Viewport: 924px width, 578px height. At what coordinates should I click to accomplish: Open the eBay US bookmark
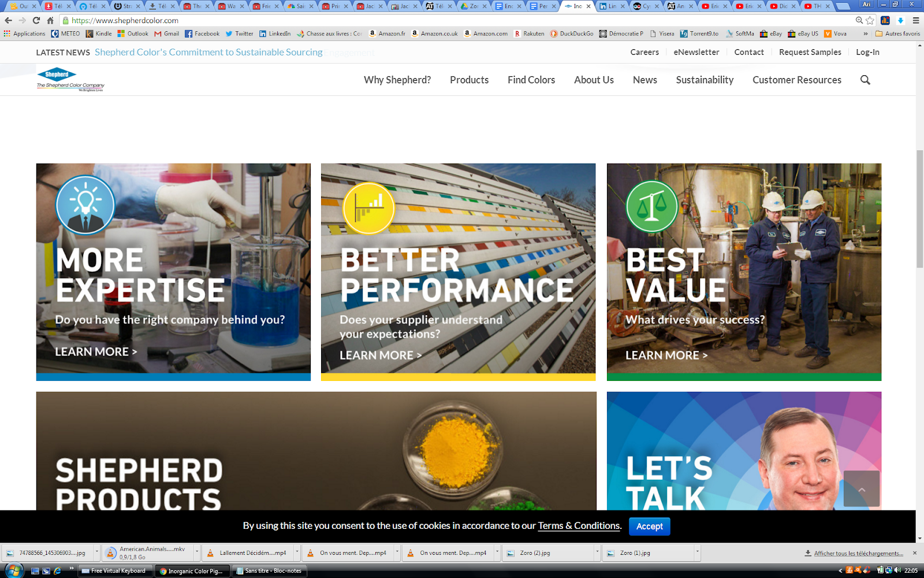(803, 34)
